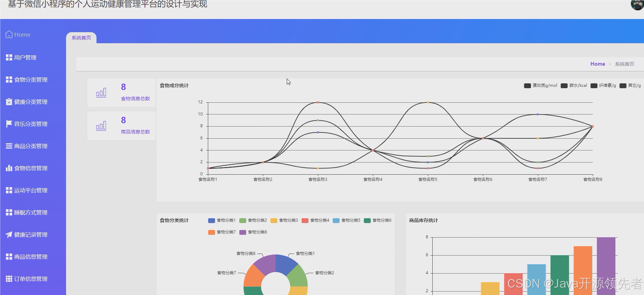Image resolution: width=644 pixels, height=295 pixels.
Task: Click the 健康记录管理 paper plane icon
Action: [x=9, y=234]
